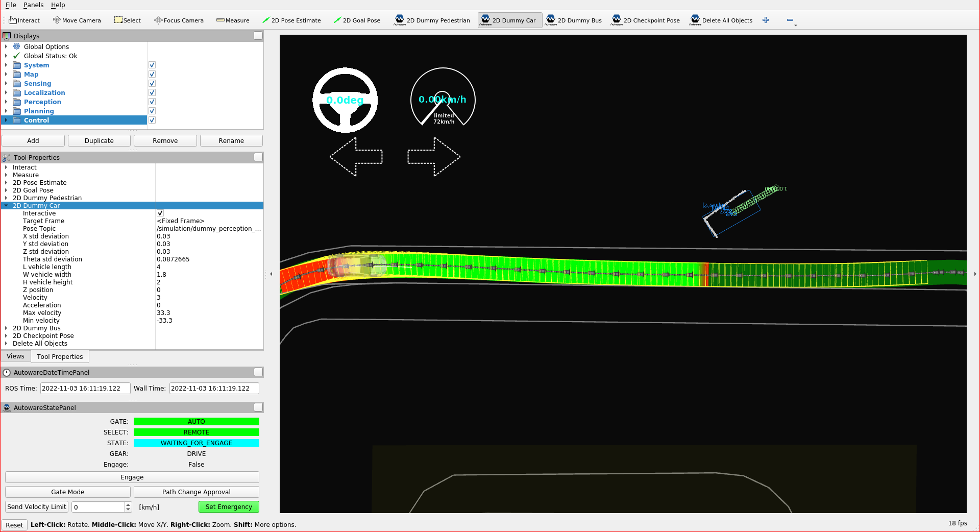The width and height of the screenshot is (980, 532).
Task: Activate the Move Camera tool
Action: click(77, 20)
